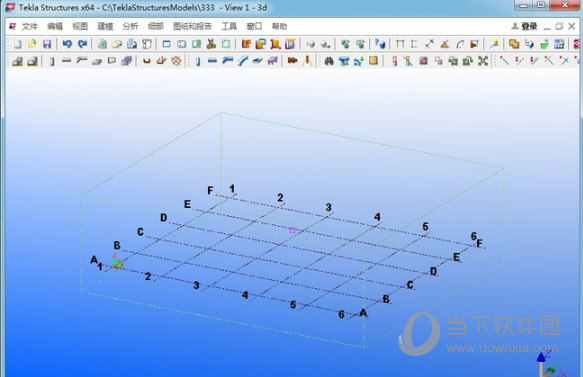Click the inquire object question-mark icon
This screenshot has width=583, height=377.
[x=379, y=44]
